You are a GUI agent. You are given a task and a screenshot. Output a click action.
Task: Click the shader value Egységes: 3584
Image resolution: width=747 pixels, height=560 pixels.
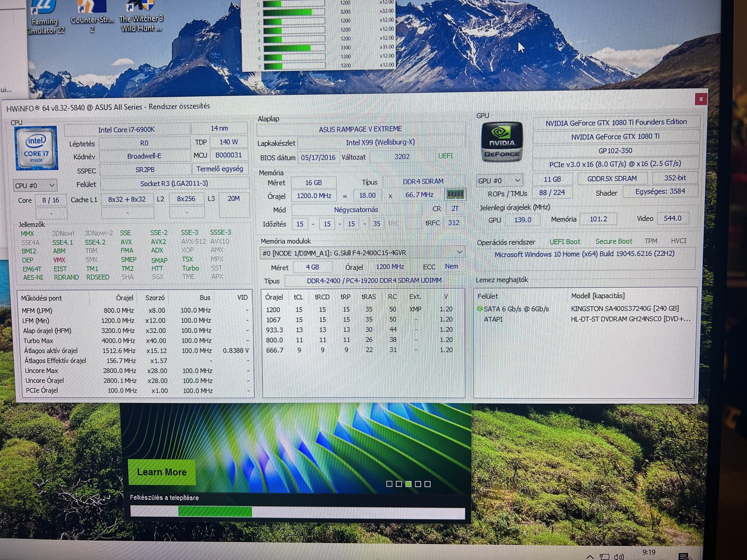tap(660, 191)
